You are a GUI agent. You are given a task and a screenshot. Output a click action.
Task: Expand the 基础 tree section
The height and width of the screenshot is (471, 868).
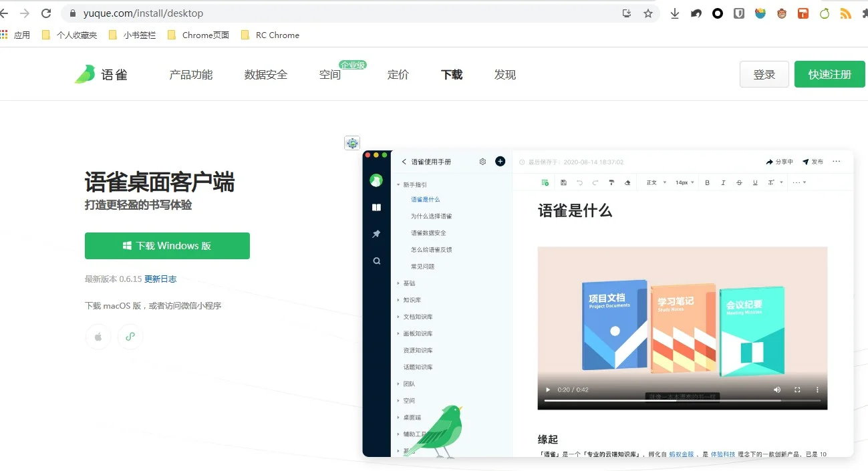(398, 283)
